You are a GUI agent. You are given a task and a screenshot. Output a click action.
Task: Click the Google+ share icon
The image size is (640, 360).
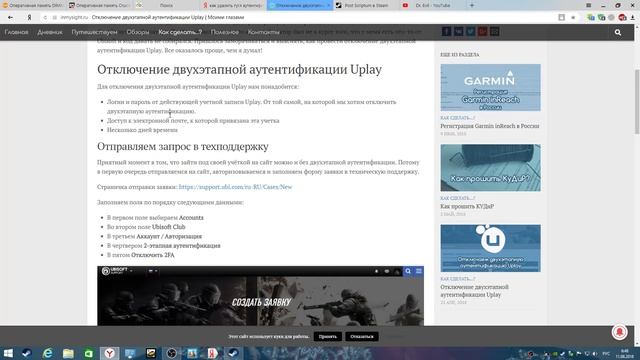[482, 31]
